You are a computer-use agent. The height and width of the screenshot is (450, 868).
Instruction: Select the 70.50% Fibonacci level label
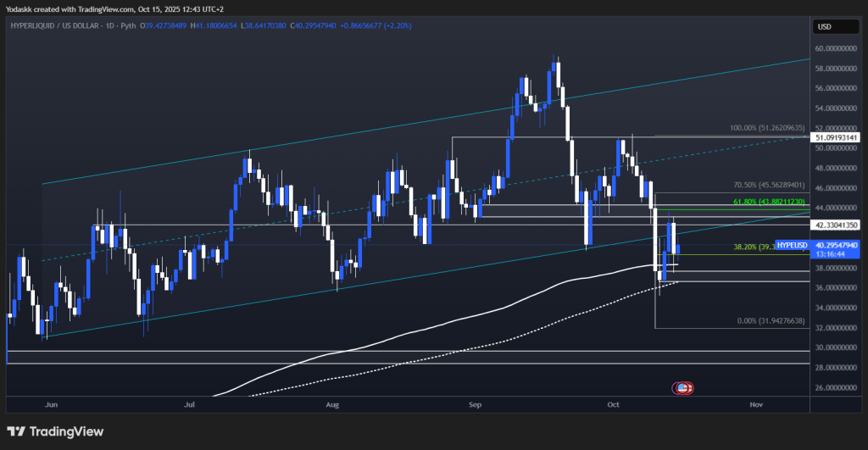point(768,185)
